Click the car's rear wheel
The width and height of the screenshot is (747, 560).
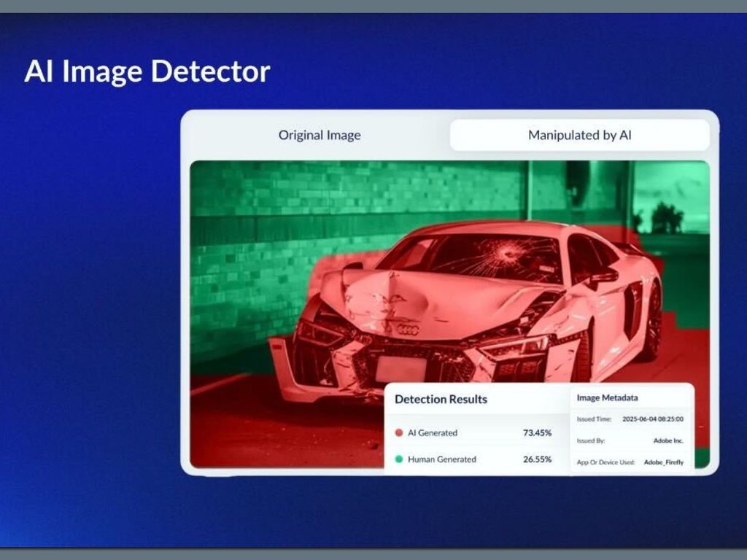pyautogui.click(x=651, y=322)
